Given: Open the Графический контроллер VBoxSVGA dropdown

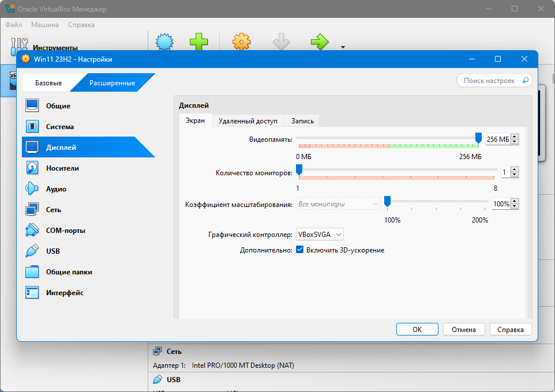Looking at the screenshot, I should click(x=320, y=234).
